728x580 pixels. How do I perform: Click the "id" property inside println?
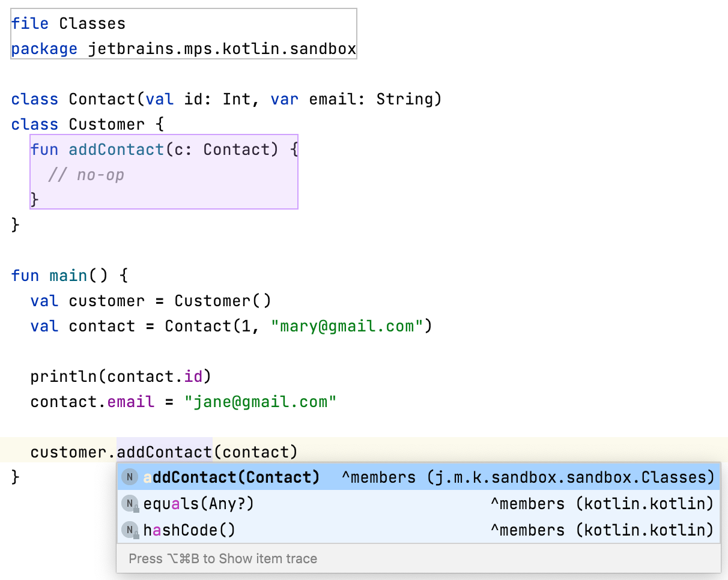tap(193, 376)
